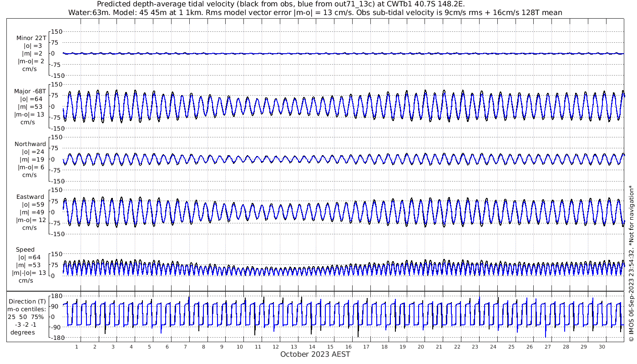Select the 'Direction (T)' panel label
The width and height of the screenshot is (637, 364).
pyautogui.click(x=27, y=302)
